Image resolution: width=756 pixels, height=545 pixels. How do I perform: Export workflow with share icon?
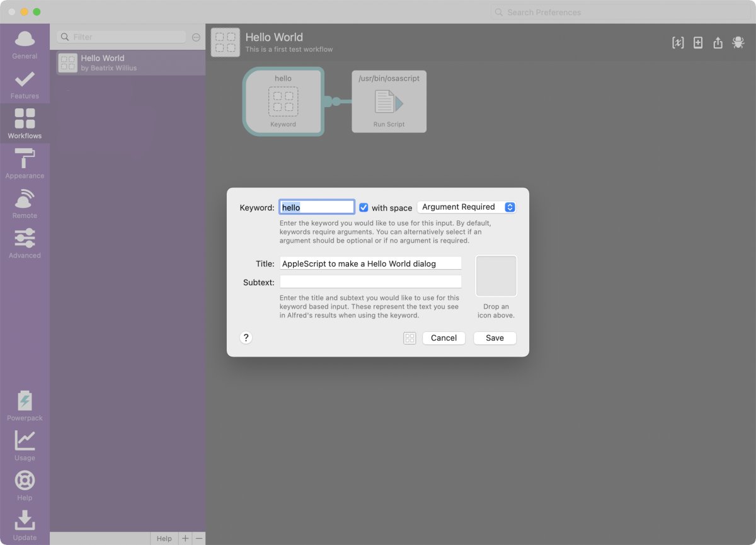coord(718,42)
